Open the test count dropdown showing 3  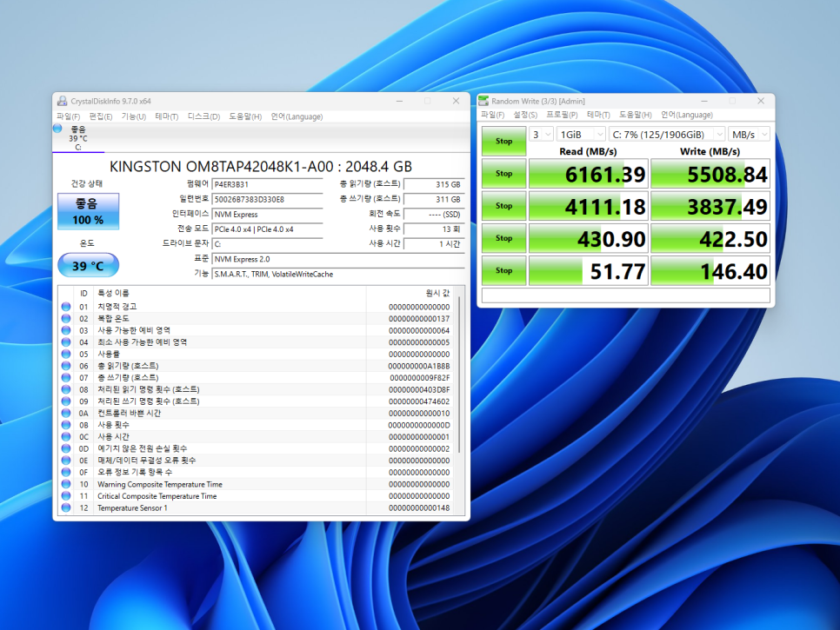click(541, 135)
